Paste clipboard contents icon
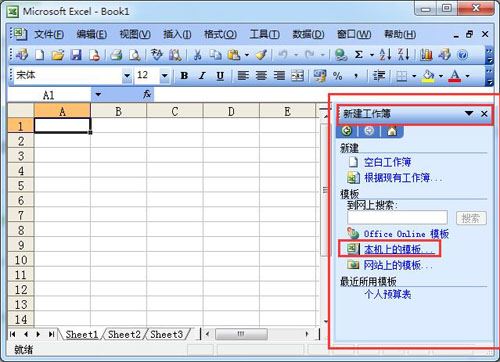The height and width of the screenshot is (362, 500). [x=234, y=55]
